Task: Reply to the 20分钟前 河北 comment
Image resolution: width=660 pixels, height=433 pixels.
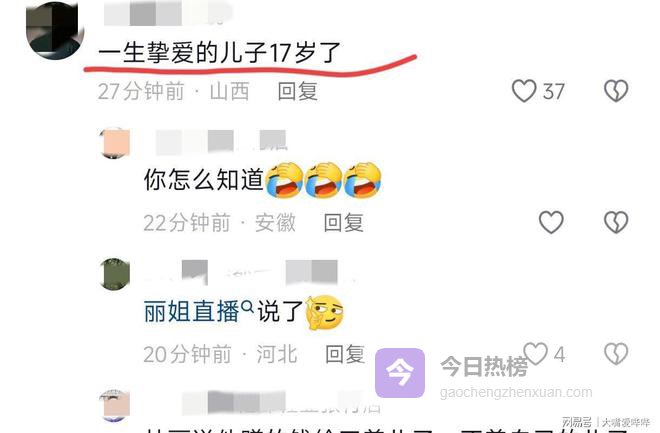Action: click(345, 354)
